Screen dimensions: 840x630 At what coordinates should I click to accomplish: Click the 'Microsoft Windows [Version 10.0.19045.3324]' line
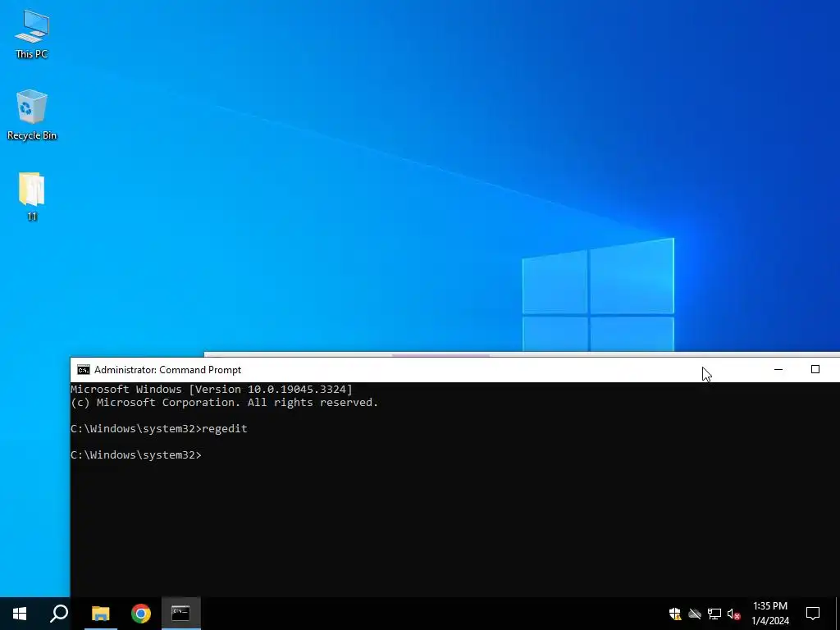click(212, 390)
